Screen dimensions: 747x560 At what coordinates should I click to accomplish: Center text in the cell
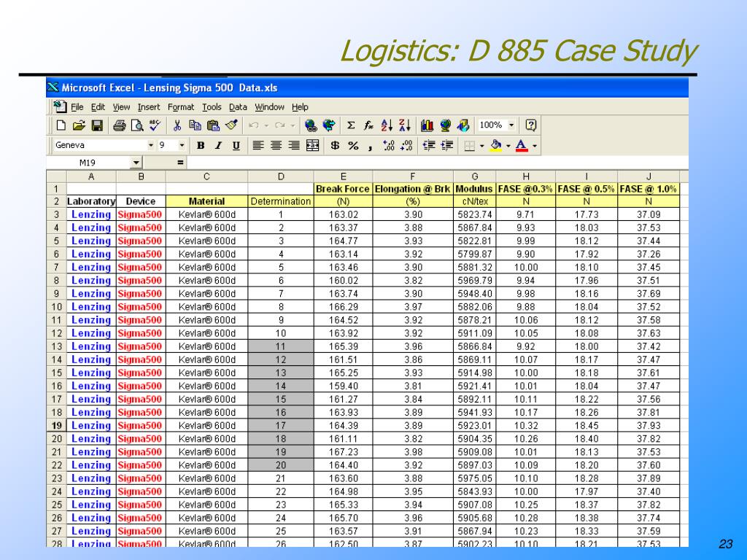click(x=276, y=146)
